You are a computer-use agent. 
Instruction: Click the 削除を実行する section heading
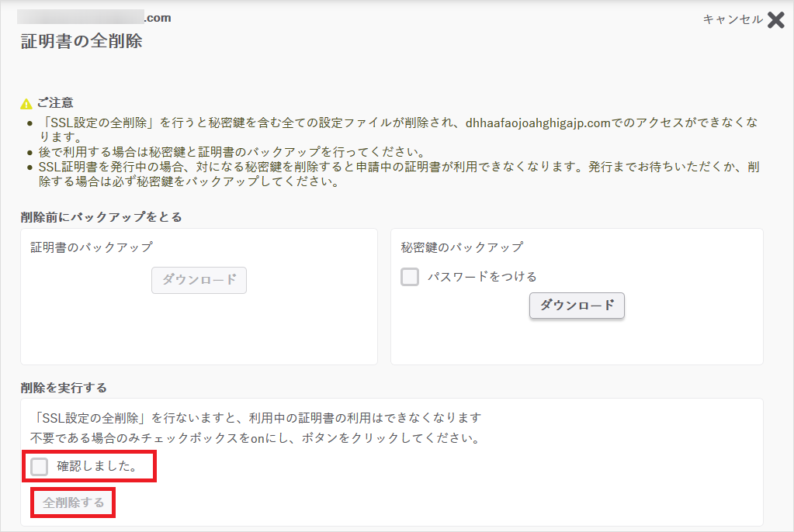tap(64, 388)
